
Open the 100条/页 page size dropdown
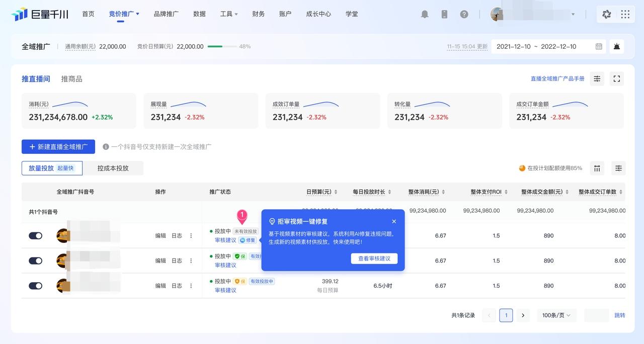(x=556, y=315)
